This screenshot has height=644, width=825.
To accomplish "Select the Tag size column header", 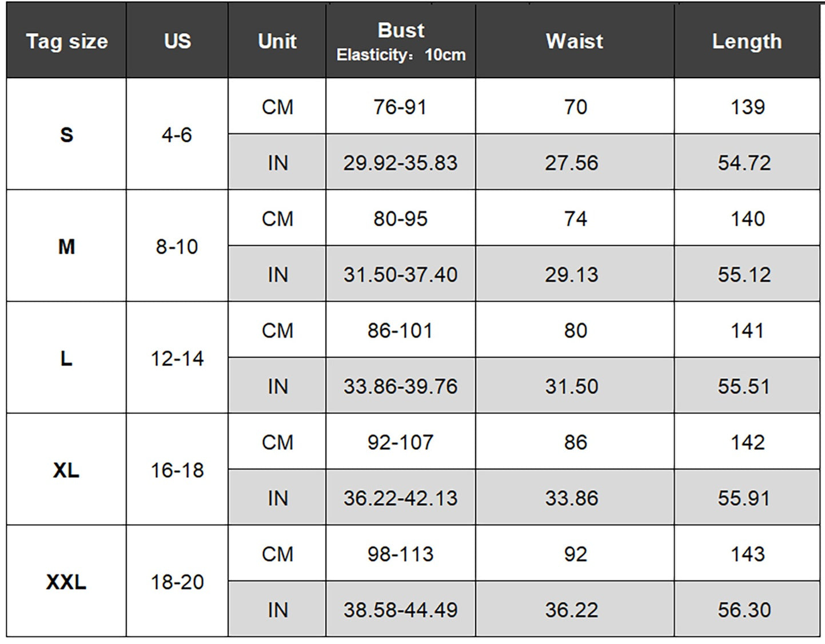I will pyautogui.click(x=66, y=41).
